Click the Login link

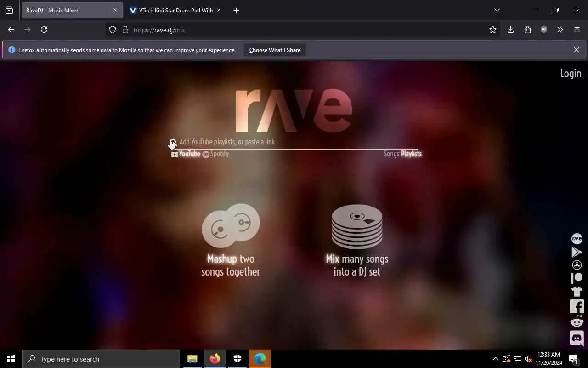[571, 73]
